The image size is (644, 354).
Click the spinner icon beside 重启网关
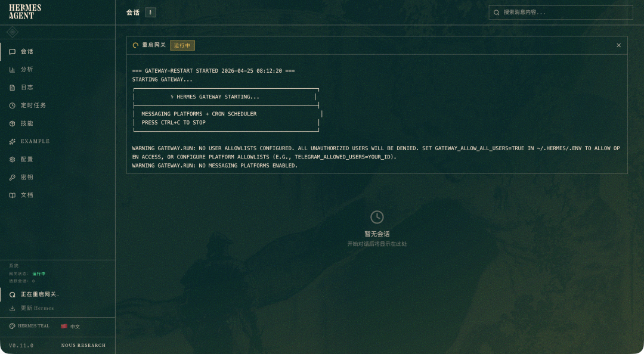click(135, 45)
